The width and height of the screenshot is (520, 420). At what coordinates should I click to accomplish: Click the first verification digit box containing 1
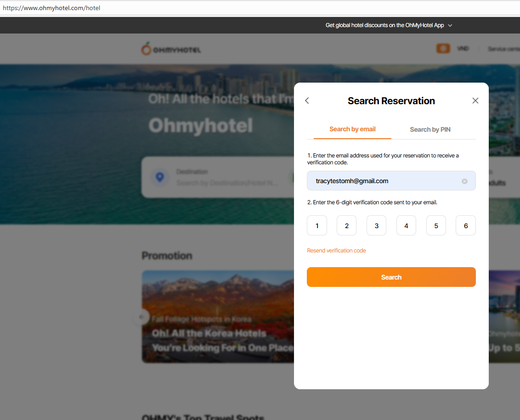pyautogui.click(x=317, y=225)
